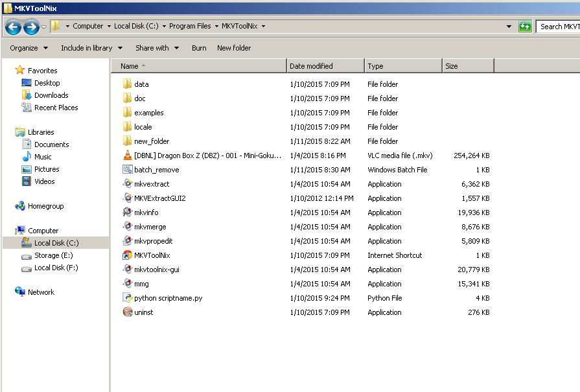Select the mkvpropedit application icon
This screenshot has width=580, height=392.
point(127,241)
